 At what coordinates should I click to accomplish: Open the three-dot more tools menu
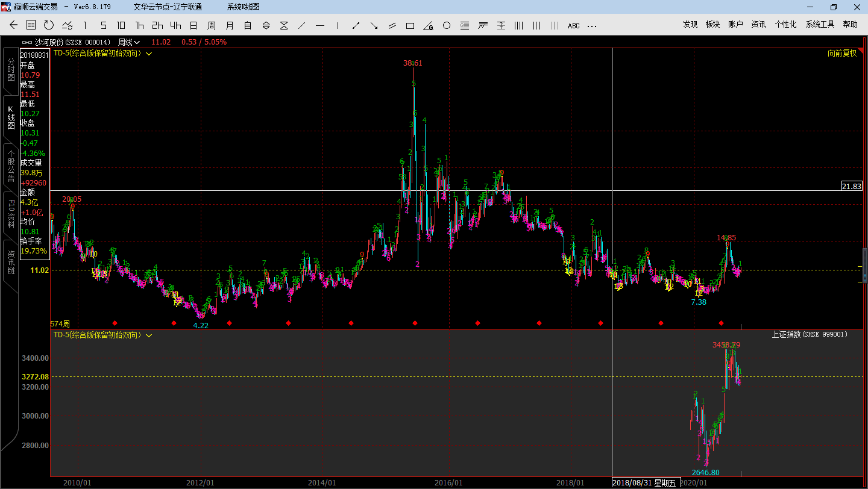591,25
